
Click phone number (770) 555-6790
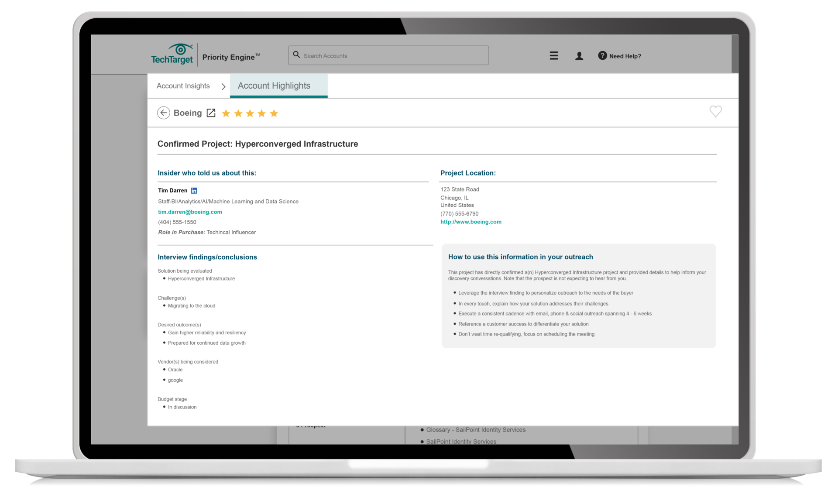click(x=459, y=214)
